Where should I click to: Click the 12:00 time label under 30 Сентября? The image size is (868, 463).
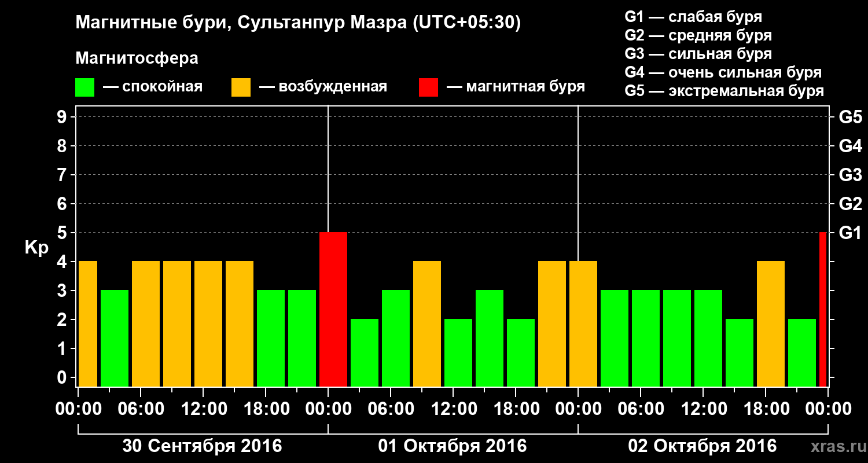pyautogui.click(x=205, y=409)
